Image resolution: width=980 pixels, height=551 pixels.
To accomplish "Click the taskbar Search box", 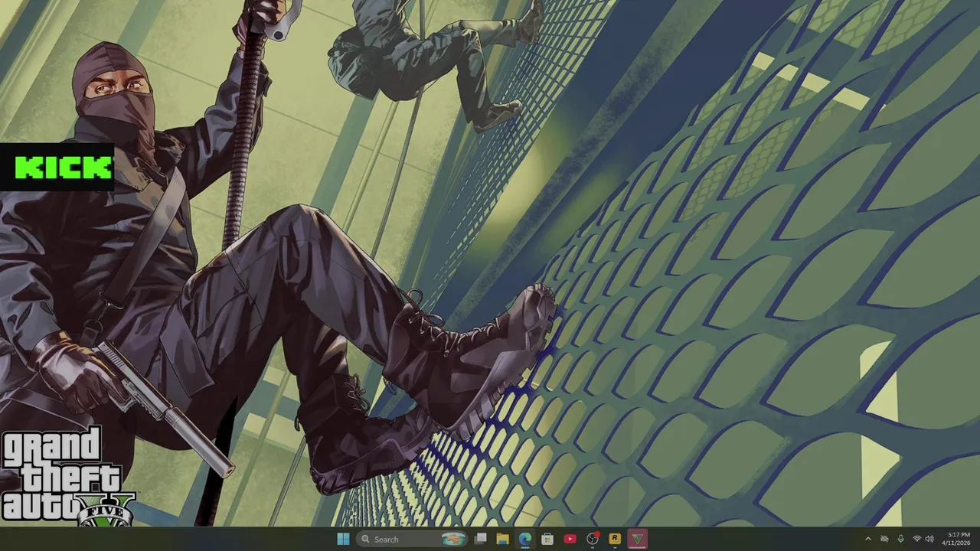I will (x=412, y=539).
